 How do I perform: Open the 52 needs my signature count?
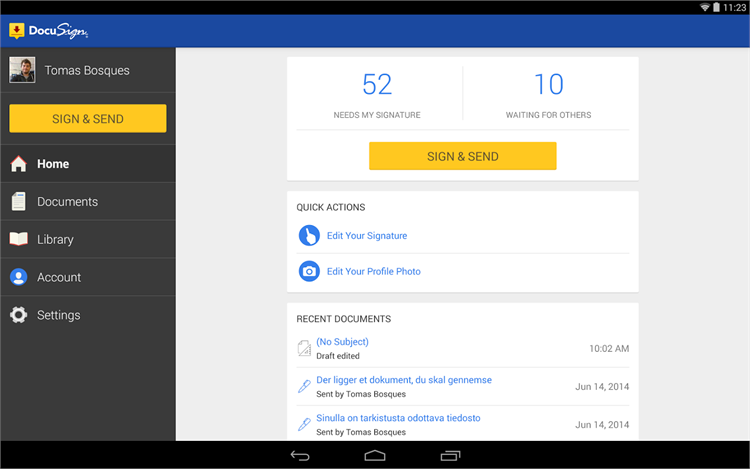(377, 85)
